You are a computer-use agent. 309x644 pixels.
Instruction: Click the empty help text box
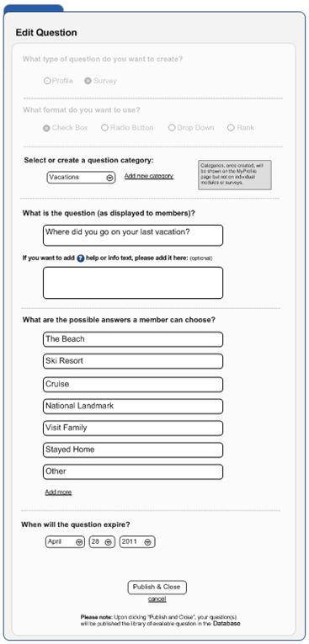click(133, 283)
